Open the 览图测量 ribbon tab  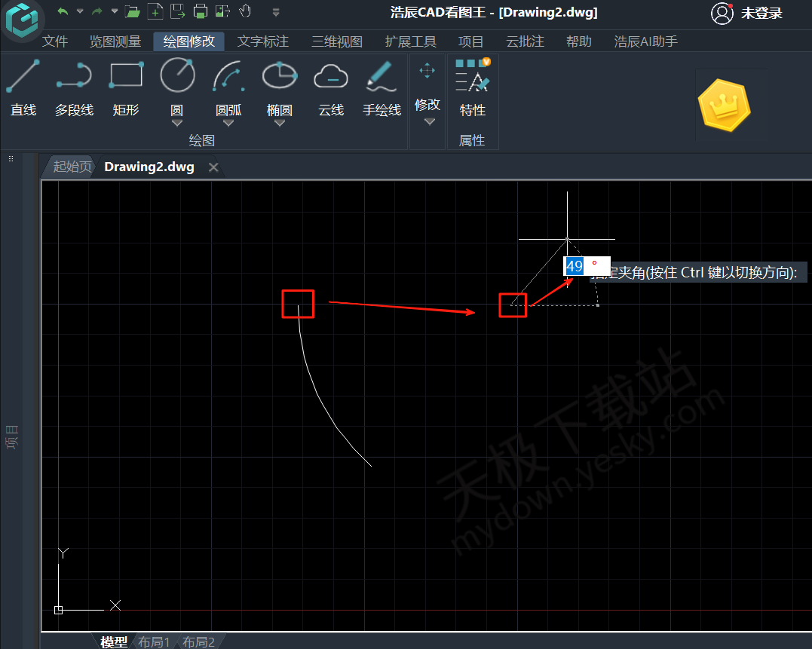(x=115, y=41)
